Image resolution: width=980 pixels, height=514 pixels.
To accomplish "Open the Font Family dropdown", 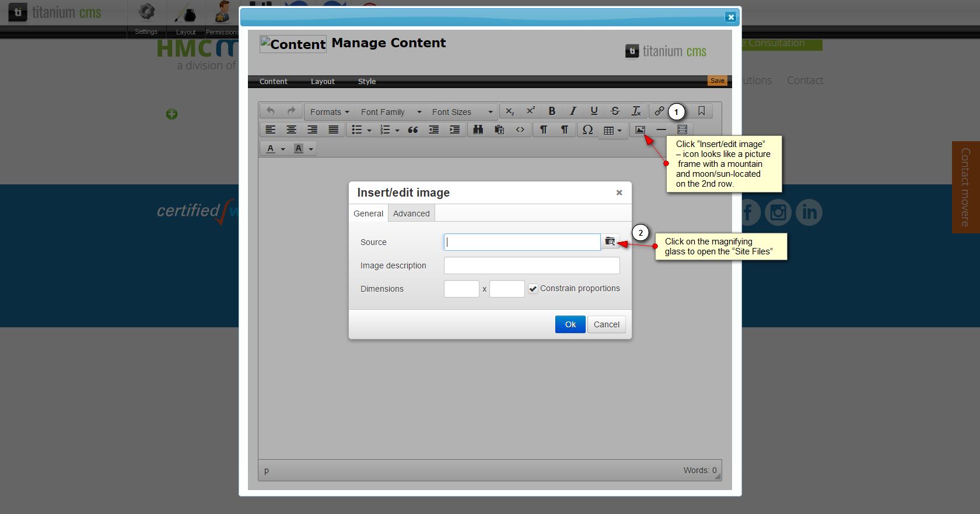I will point(390,112).
